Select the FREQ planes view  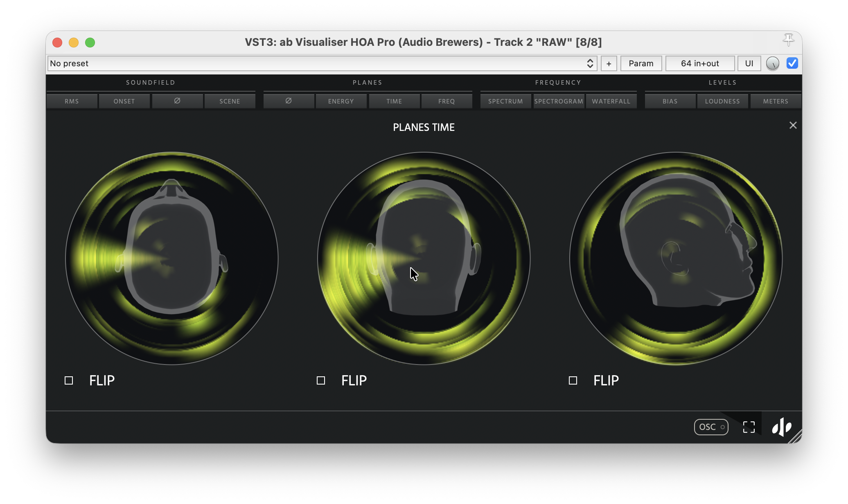(447, 101)
